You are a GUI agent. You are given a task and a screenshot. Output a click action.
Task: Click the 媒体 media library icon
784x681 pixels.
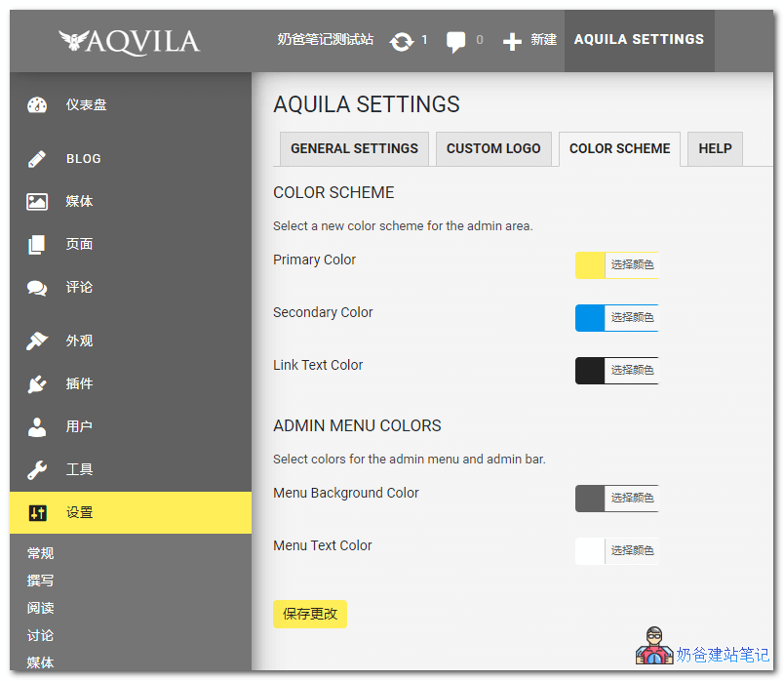pos(36,201)
